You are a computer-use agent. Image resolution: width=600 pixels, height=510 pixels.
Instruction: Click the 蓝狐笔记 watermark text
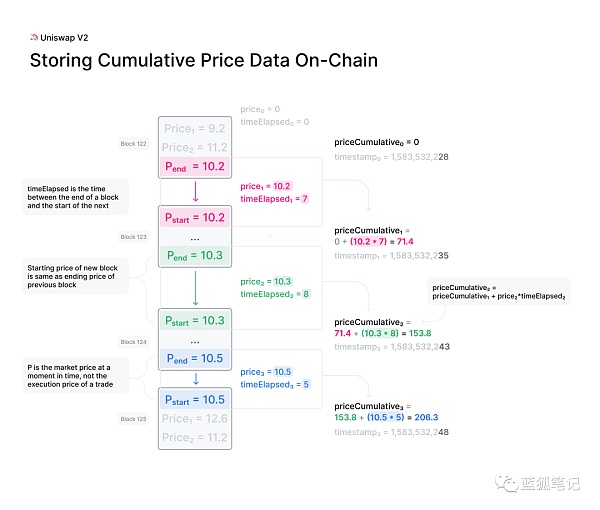pos(549,484)
